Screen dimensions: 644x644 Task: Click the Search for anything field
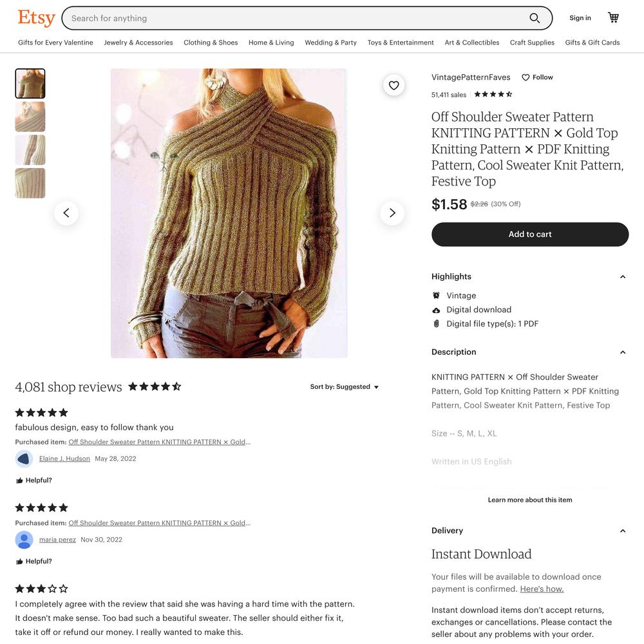296,18
